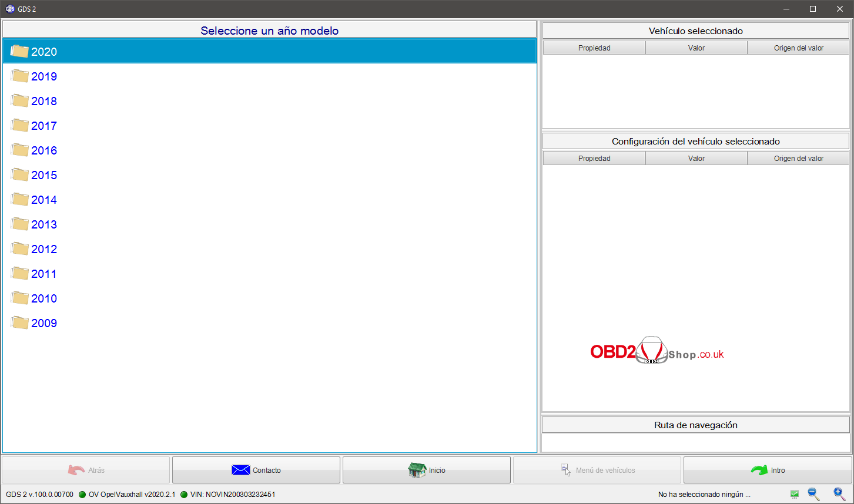Click the green VIN status indicator dot

(184, 495)
